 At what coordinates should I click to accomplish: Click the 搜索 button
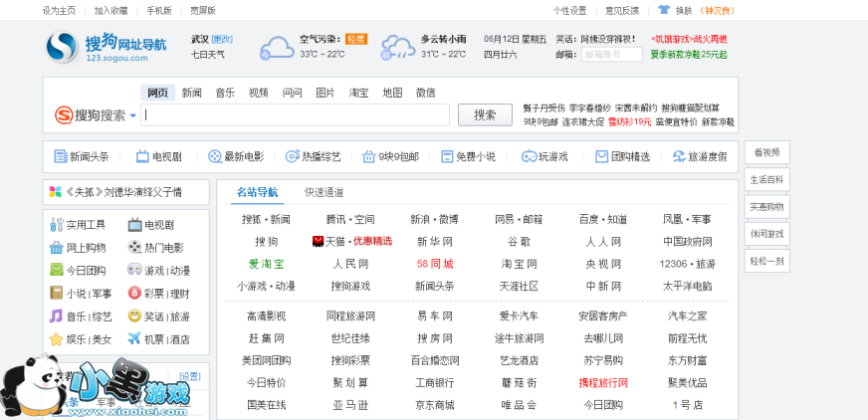(x=485, y=115)
